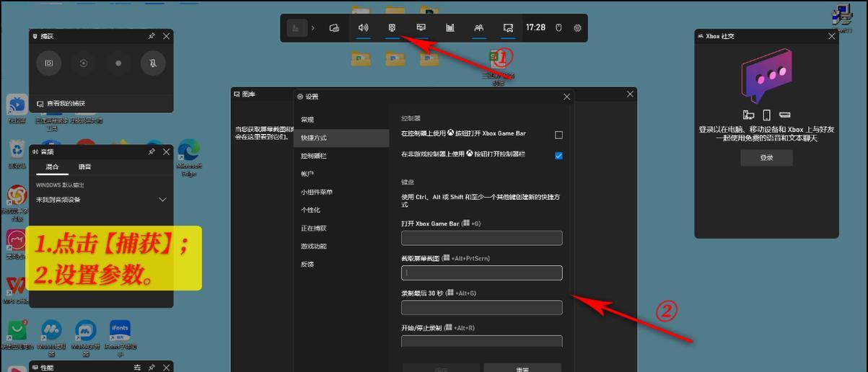Screen dimensions: 868x372
Task: Select 快捷方式 in settings sidebar
Action: point(342,138)
